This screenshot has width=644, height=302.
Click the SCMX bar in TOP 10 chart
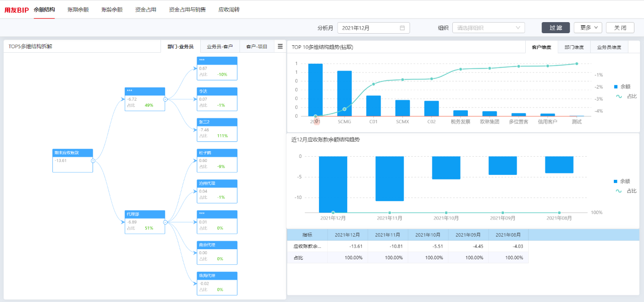point(403,108)
